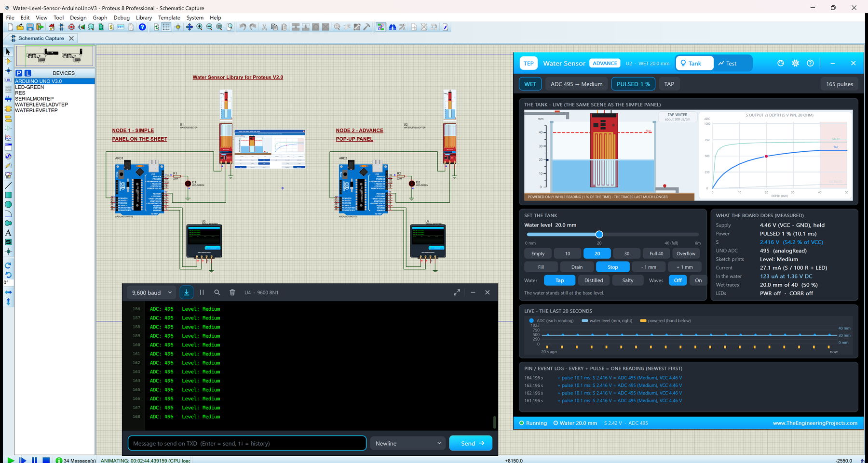Click the message to send on TXD field
868x463 pixels.
click(x=247, y=443)
